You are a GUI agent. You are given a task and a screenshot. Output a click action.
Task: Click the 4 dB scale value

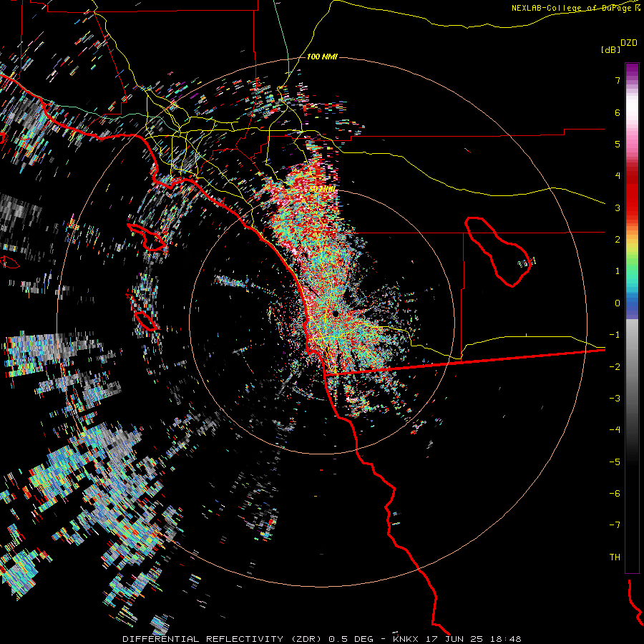coord(618,176)
